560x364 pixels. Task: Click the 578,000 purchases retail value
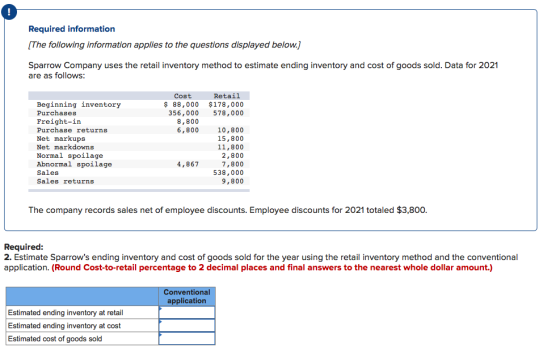click(x=228, y=113)
